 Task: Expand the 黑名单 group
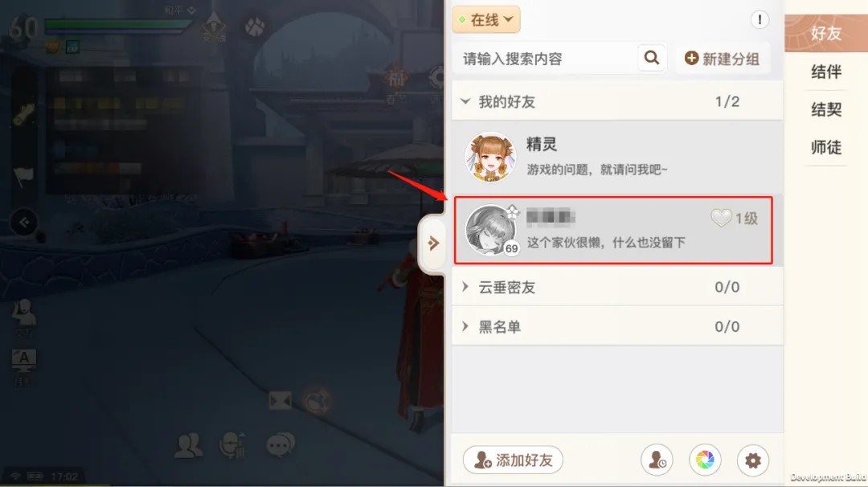coord(617,326)
